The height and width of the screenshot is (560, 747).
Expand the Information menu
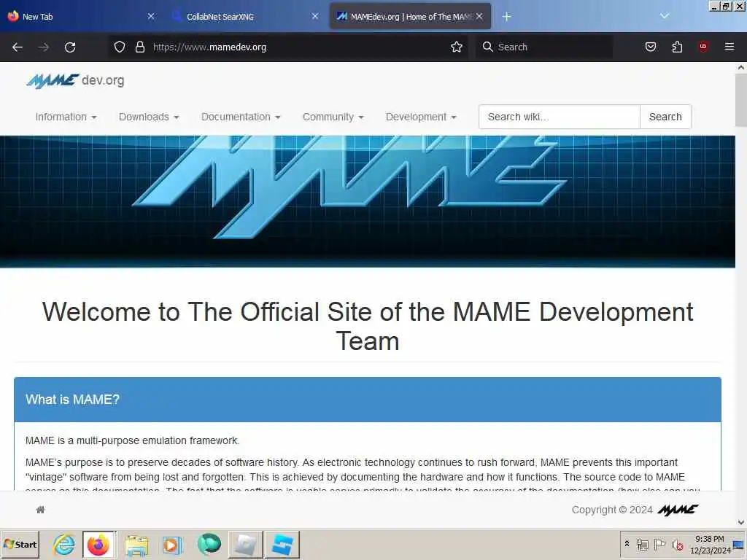(66, 117)
